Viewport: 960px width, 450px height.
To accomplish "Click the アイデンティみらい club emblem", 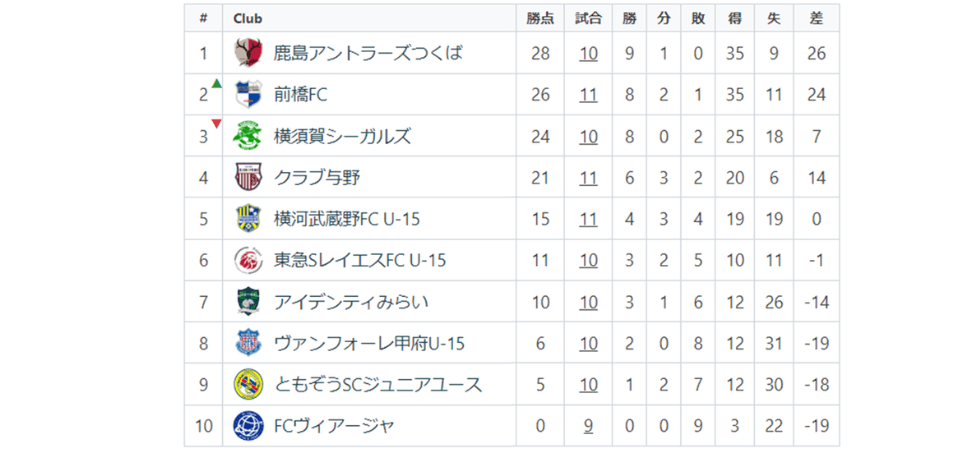I will pos(248,302).
